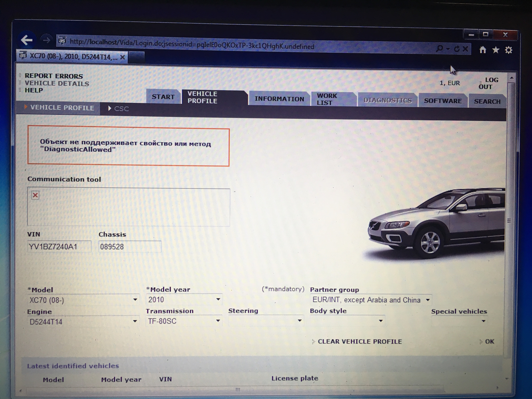Click the search magnifier in address bar
This screenshot has height=399, width=532.
(439, 49)
